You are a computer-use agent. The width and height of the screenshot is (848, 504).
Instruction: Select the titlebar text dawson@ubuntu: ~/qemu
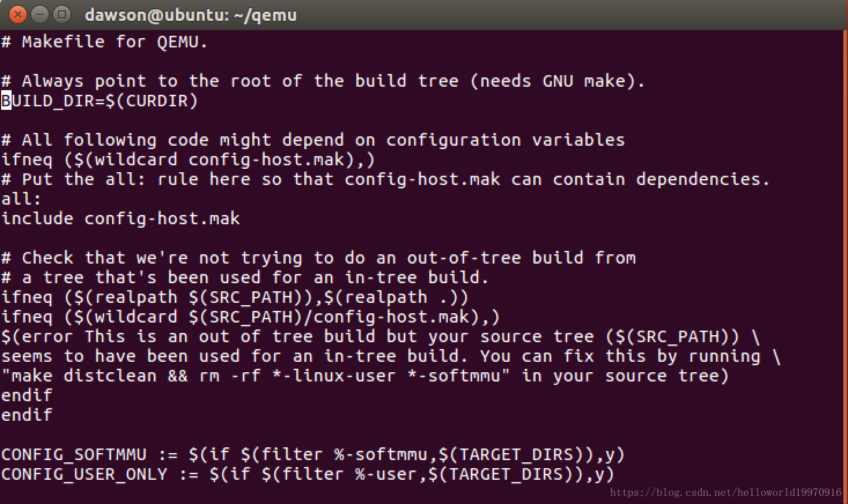pyautogui.click(x=191, y=14)
